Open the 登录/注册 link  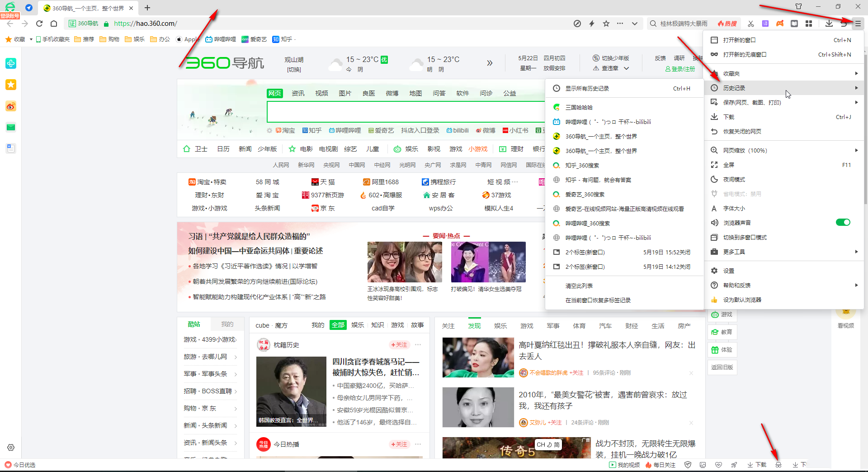(680, 69)
